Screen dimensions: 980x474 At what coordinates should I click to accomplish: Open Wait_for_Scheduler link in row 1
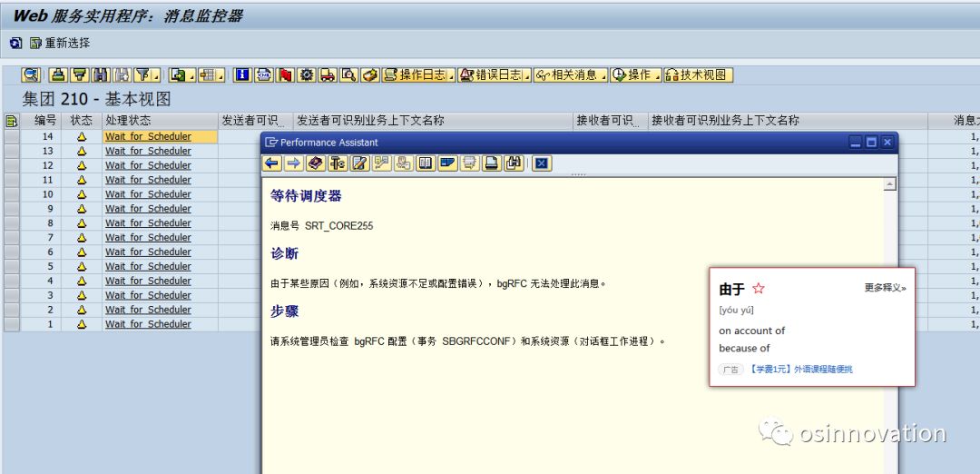pyautogui.click(x=148, y=324)
